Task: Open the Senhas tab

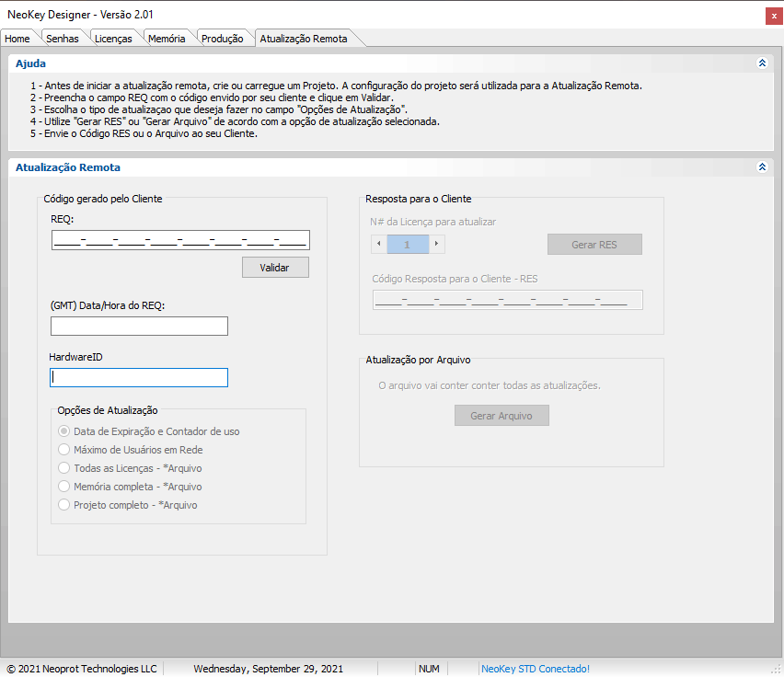Action: [x=62, y=39]
